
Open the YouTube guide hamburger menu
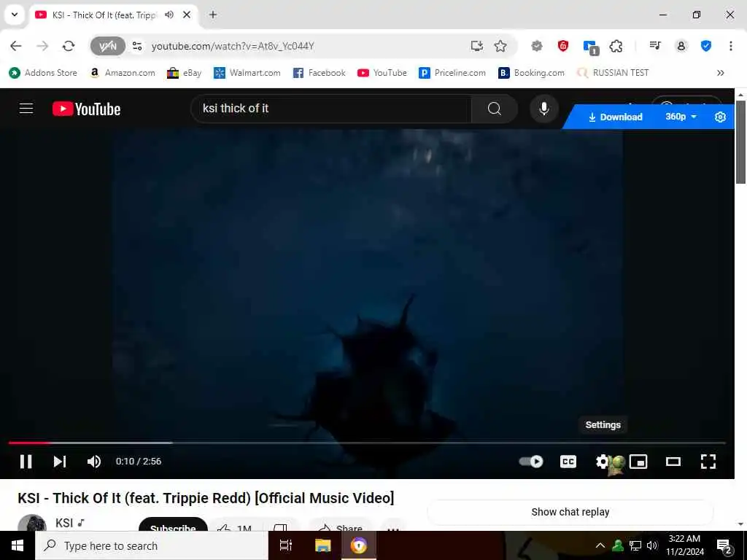point(26,109)
